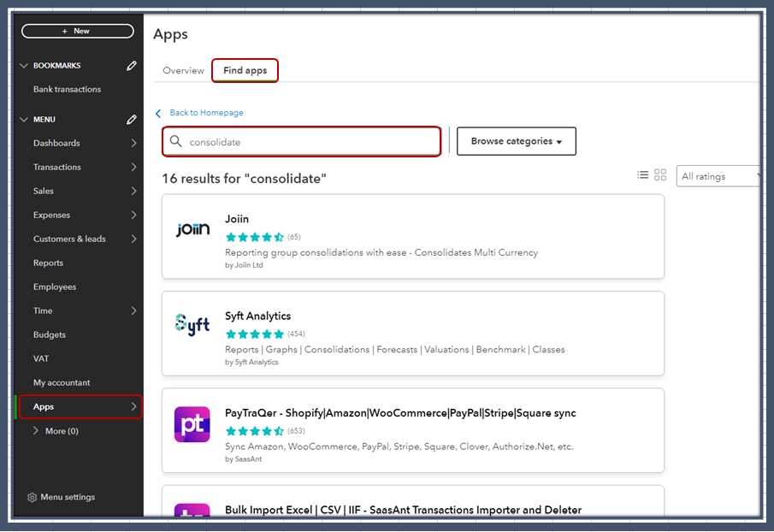The height and width of the screenshot is (532, 774).
Task: Click the + New button
Action: click(x=78, y=31)
